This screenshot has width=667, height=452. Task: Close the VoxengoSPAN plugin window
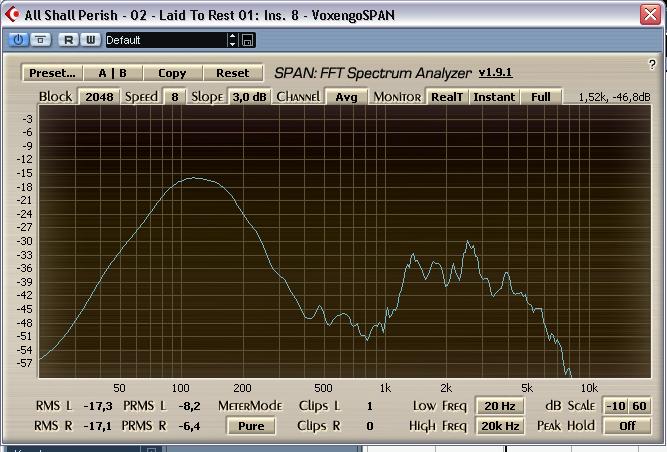coord(650,14)
